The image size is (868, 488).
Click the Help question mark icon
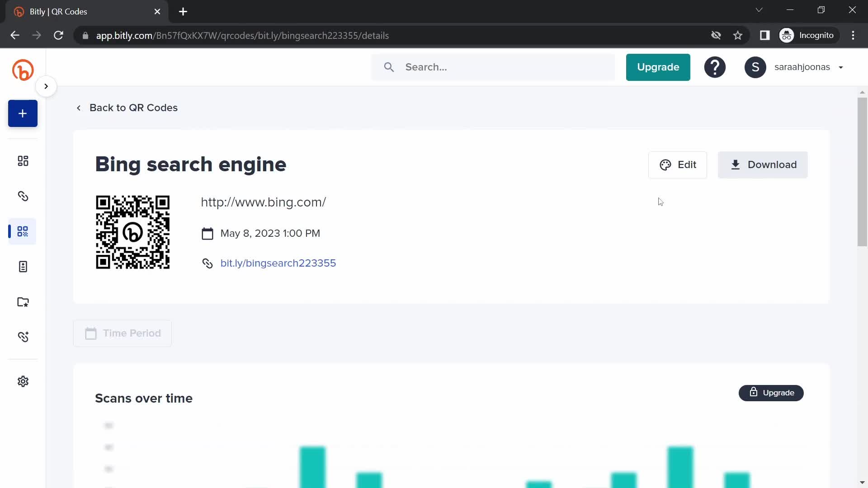pos(715,67)
